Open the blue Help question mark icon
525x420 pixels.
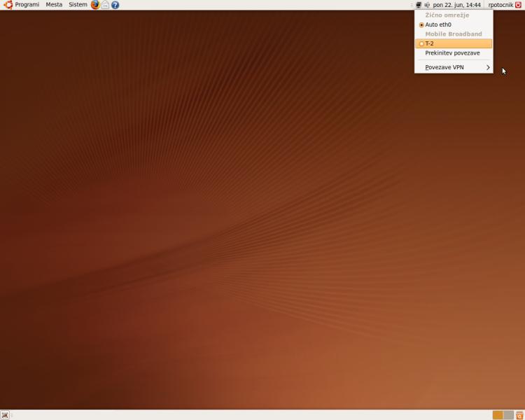coord(115,5)
